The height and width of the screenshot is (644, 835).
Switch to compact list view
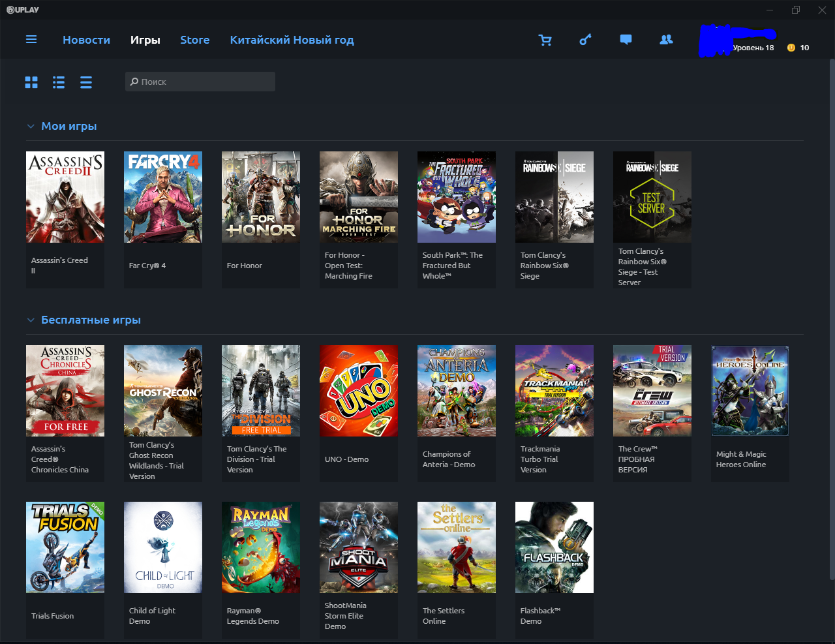coord(86,82)
